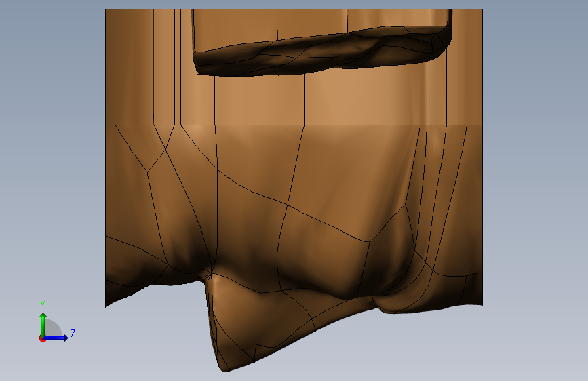588x381 pixels.
Task: Select the dark recessed pocket on the model
Action: point(323,52)
